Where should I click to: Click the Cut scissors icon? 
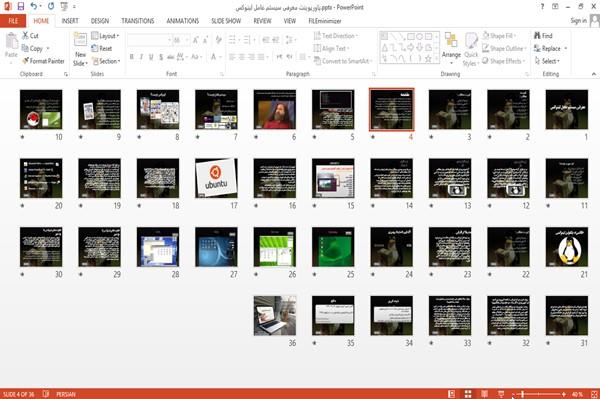pos(25,36)
